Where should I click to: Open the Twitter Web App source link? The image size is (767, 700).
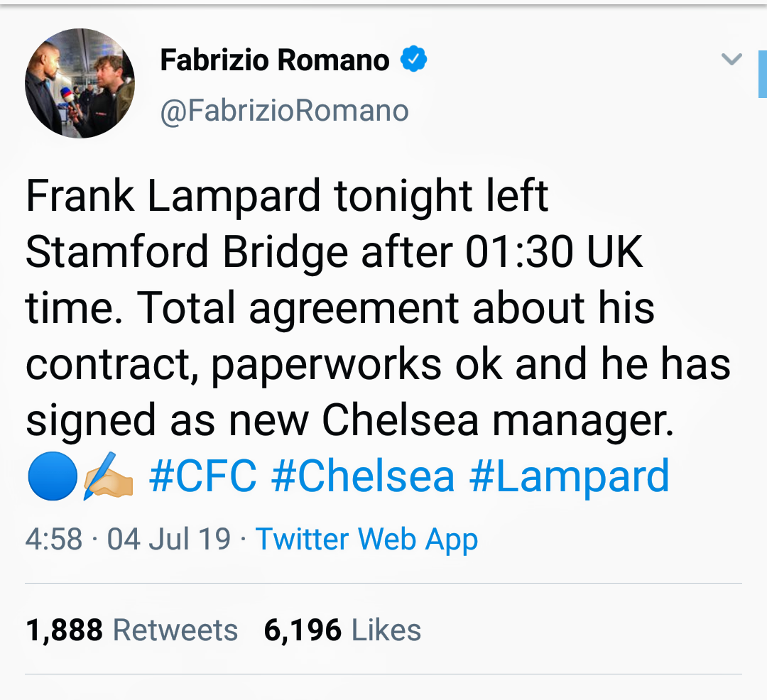[366, 540]
